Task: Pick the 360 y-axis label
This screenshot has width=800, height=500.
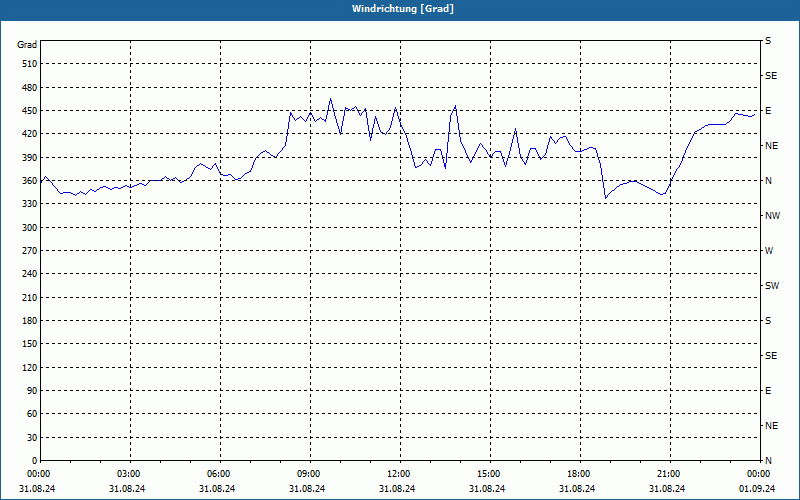Action: [30, 181]
